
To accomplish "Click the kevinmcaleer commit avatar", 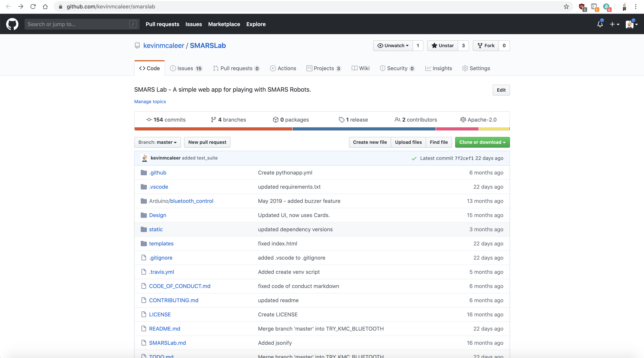I will [145, 158].
